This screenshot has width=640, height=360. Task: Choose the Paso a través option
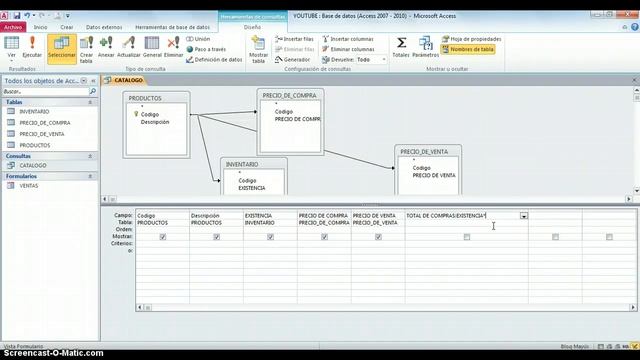206,49
